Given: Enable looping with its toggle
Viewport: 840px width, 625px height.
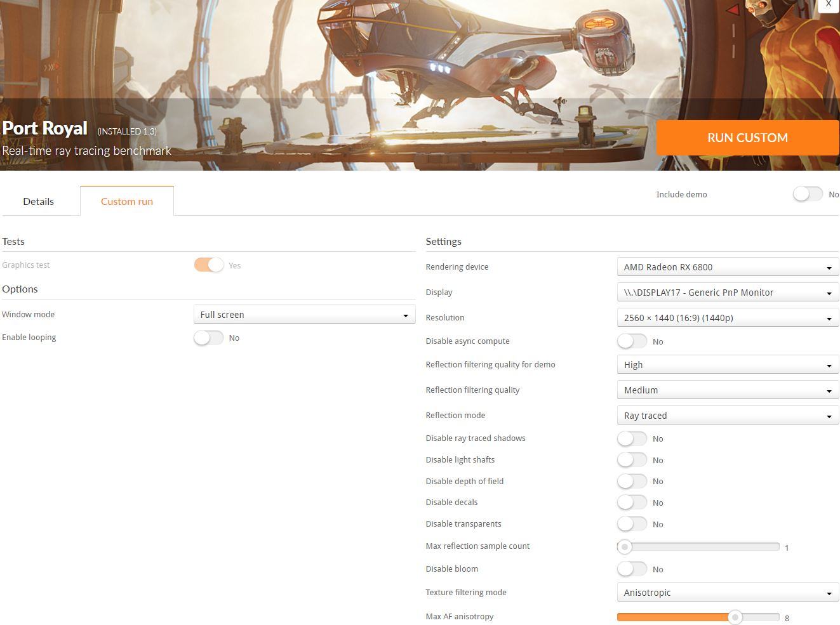Looking at the screenshot, I should pyautogui.click(x=209, y=338).
